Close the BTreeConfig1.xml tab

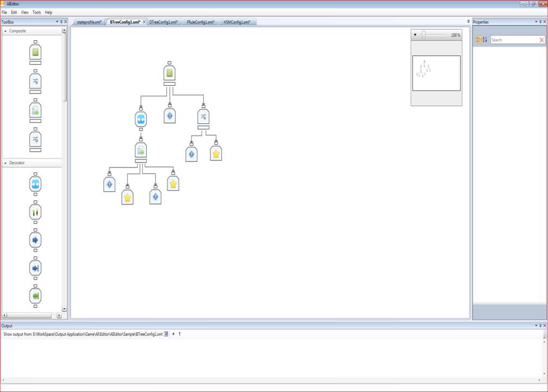pyautogui.click(x=144, y=22)
